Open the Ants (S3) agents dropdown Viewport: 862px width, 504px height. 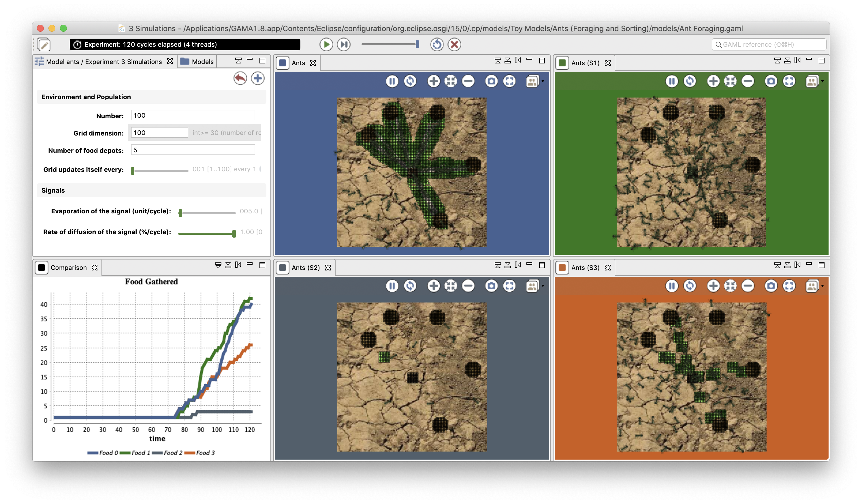814,286
